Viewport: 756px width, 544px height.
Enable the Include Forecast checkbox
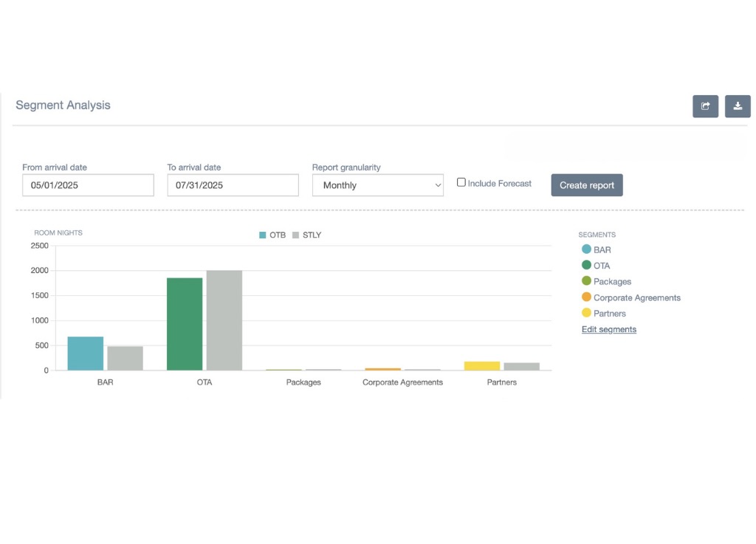461,182
